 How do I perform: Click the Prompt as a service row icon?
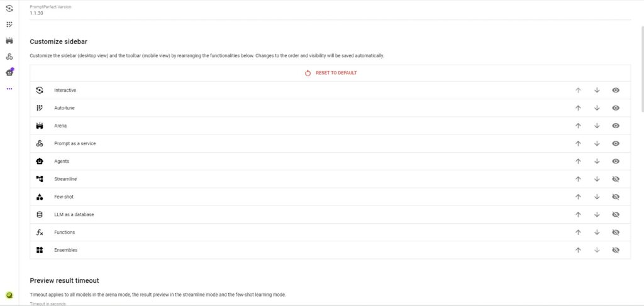40,143
